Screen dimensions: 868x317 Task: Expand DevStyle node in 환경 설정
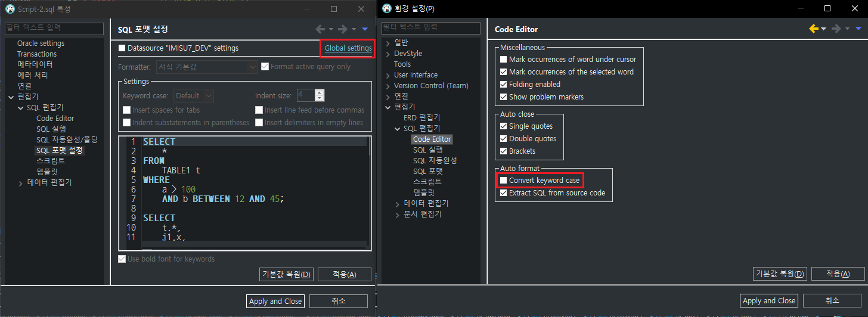point(387,54)
